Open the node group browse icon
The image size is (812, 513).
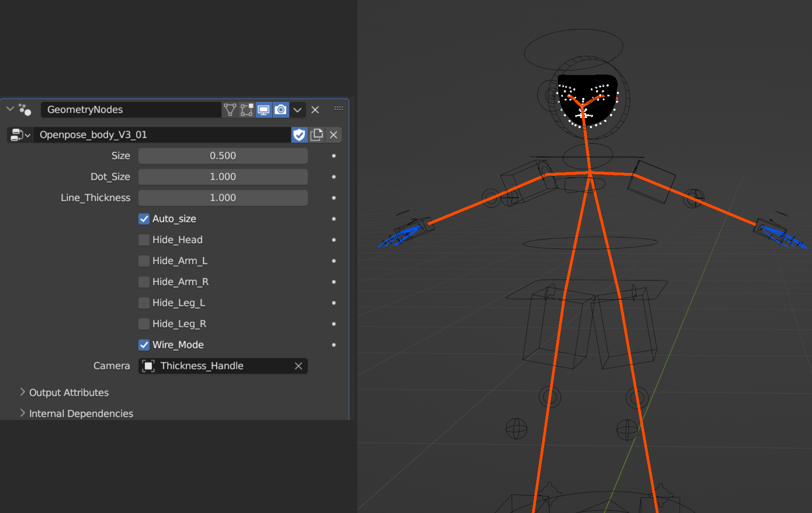click(20, 135)
